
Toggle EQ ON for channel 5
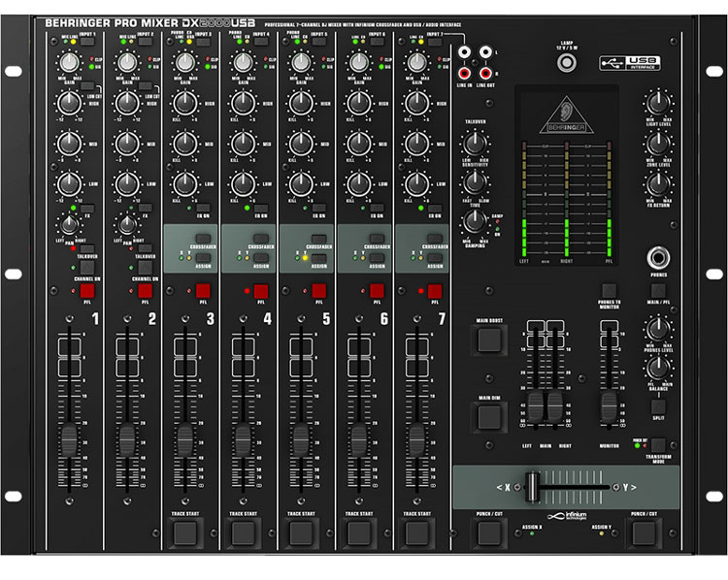pos(319,209)
